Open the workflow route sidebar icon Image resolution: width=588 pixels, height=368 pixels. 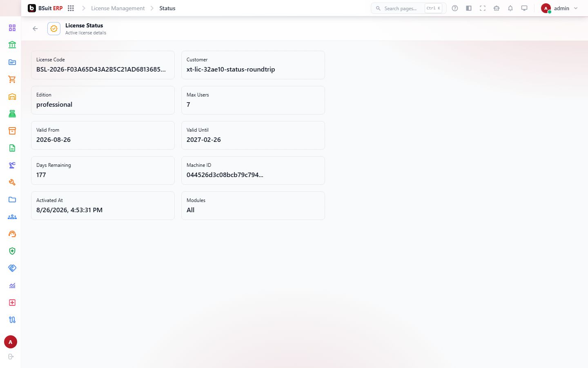coord(12,320)
